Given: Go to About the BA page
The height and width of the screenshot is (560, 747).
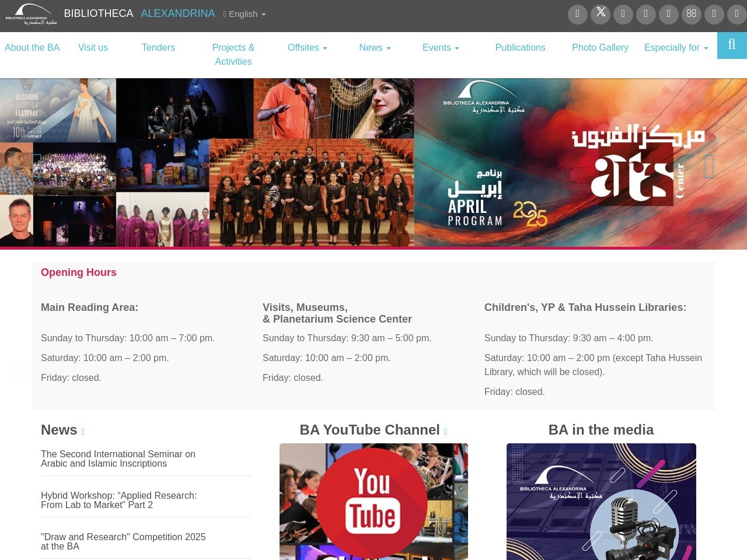Looking at the screenshot, I should (x=32, y=48).
